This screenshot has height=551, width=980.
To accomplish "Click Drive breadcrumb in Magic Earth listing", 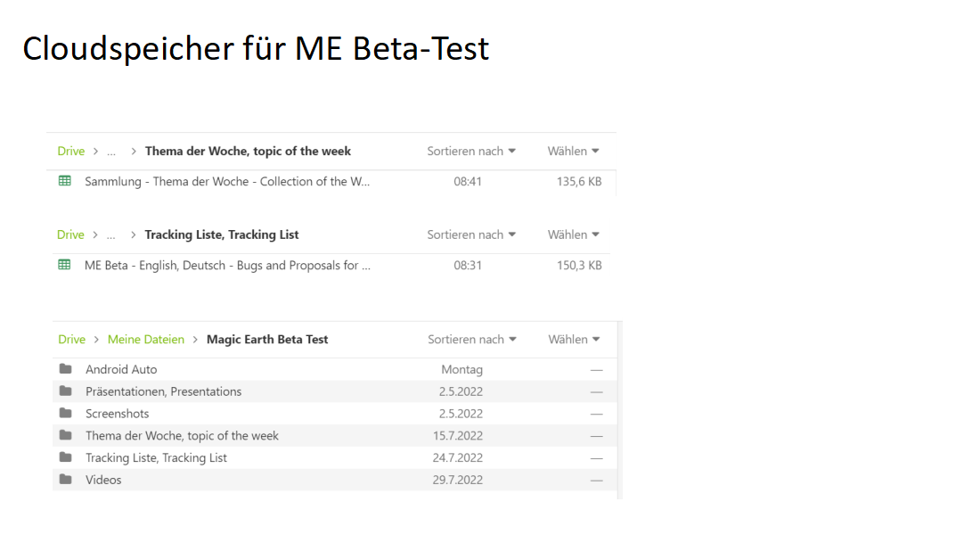I will click(72, 340).
